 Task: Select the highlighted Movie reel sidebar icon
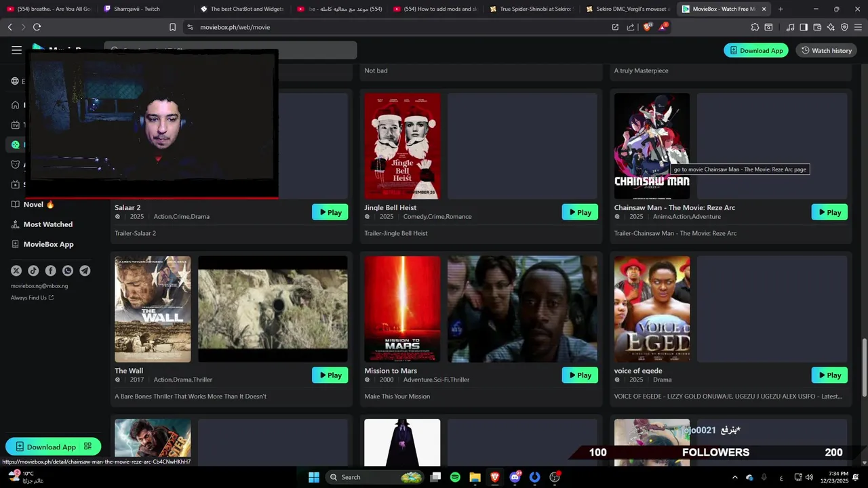tap(15, 144)
